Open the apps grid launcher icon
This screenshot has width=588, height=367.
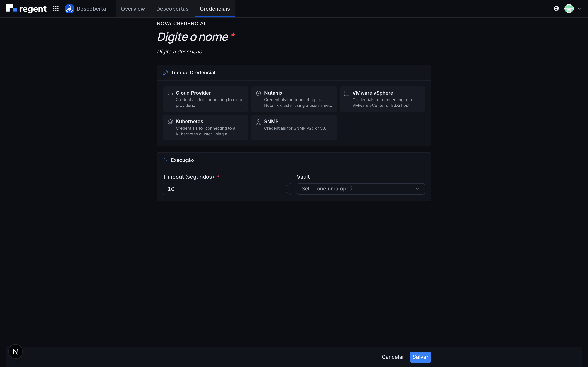coord(56,9)
